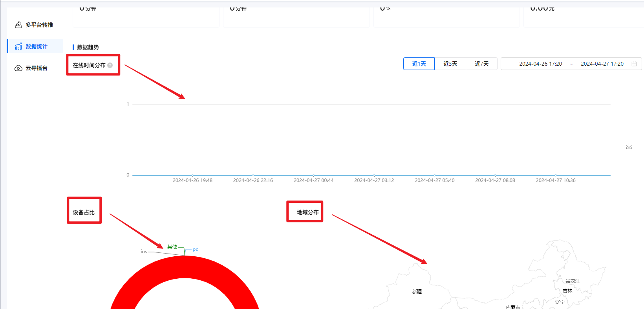Switch the range to 近3天

pyautogui.click(x=450, y=64)
